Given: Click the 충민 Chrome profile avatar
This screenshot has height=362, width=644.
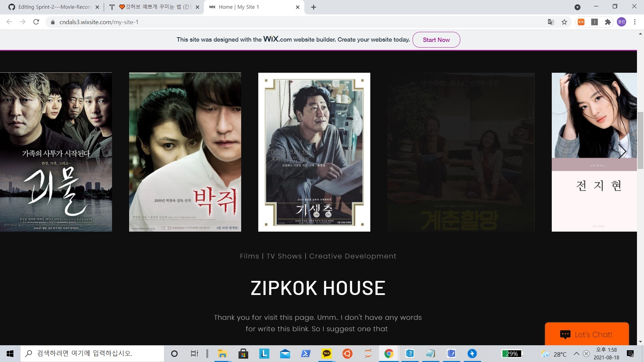Looking at the screenshot, I should coord(621,22).
